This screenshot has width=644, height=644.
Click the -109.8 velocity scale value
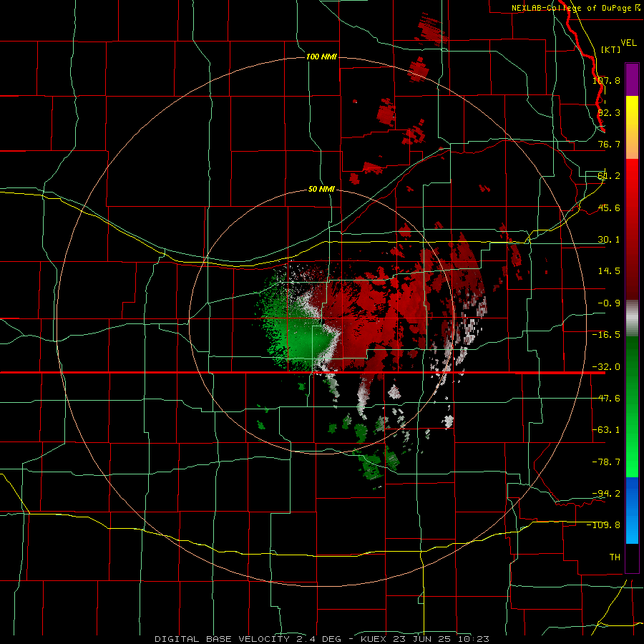pos(604,525)
